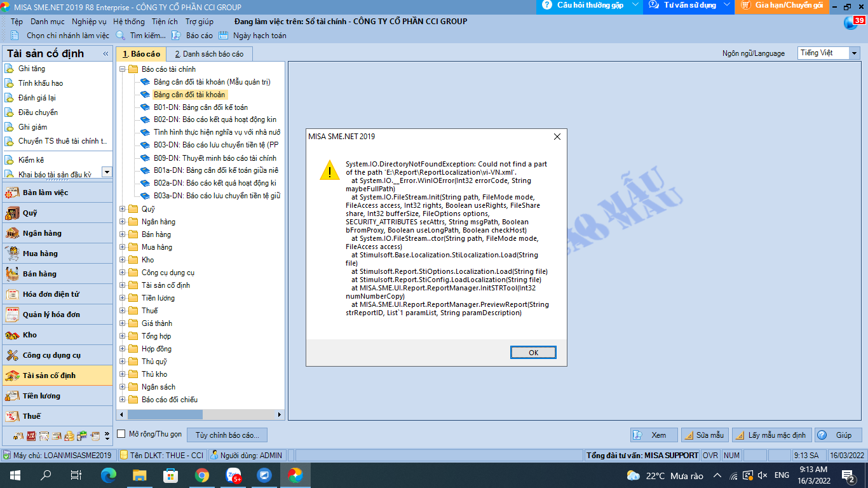Open Zalo from the taskbar
This screenshot has height=488, width=868.
point(234,475)
